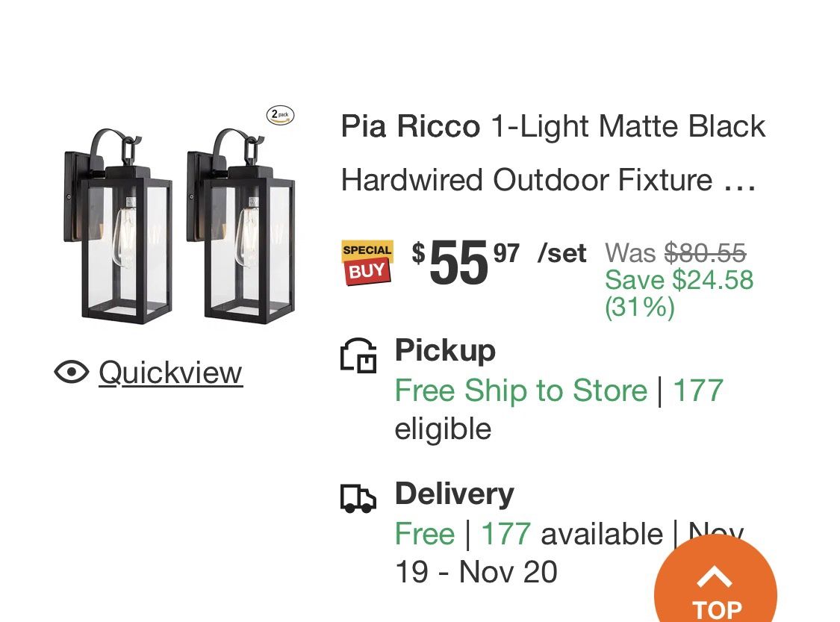Open the Hardwired Outdoor Fixture title line
Screen dimensions: 840x622
click(x=526, y=180)
